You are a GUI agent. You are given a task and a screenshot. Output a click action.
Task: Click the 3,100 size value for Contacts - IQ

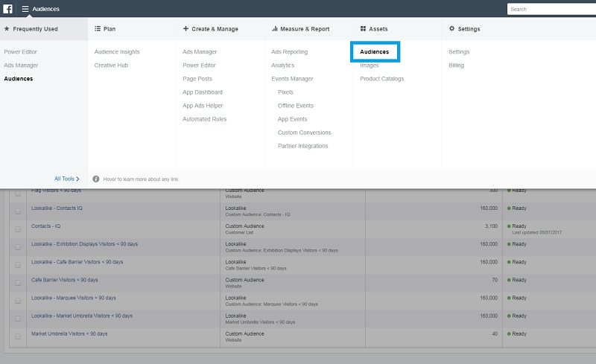(x=491, y=226)
